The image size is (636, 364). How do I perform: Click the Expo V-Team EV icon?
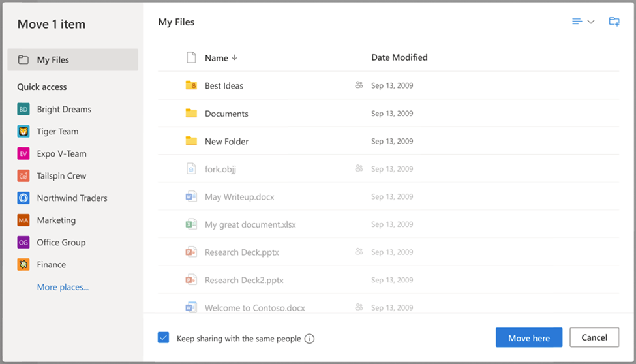(x=23, y=154)
